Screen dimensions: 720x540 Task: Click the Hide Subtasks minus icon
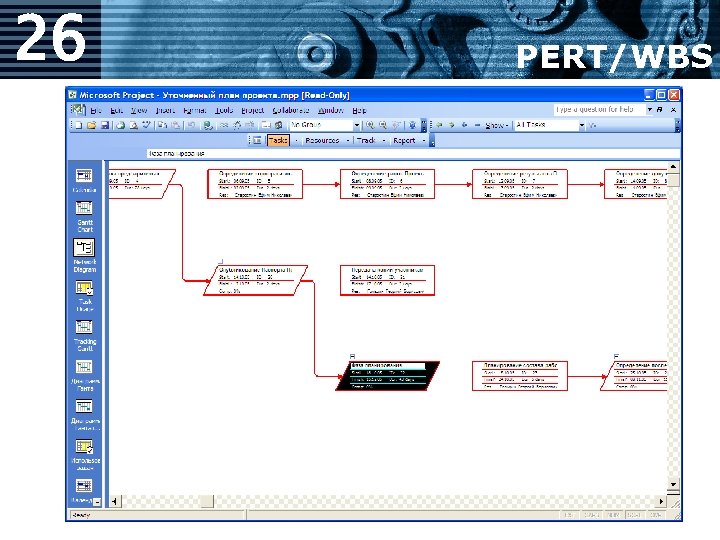click(x=477, y=125)
